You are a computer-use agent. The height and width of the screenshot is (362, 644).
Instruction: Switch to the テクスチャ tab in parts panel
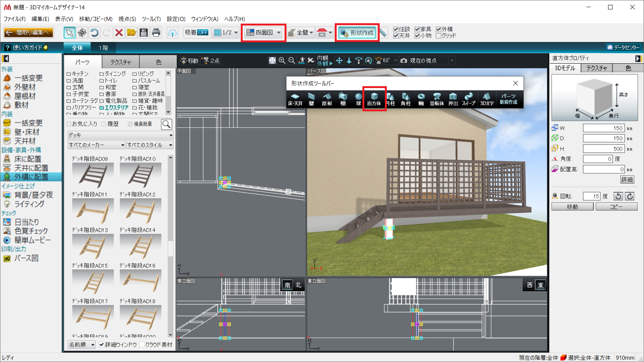pos(121,62)
